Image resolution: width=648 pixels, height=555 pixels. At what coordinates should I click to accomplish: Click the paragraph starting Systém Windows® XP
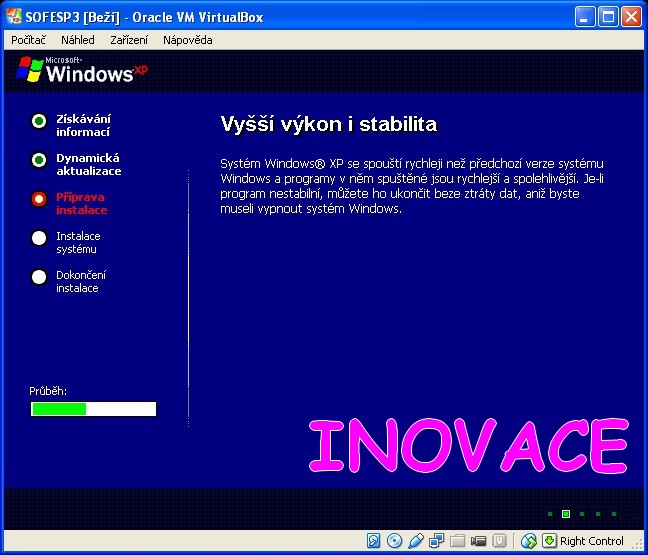tap(412, 186)
